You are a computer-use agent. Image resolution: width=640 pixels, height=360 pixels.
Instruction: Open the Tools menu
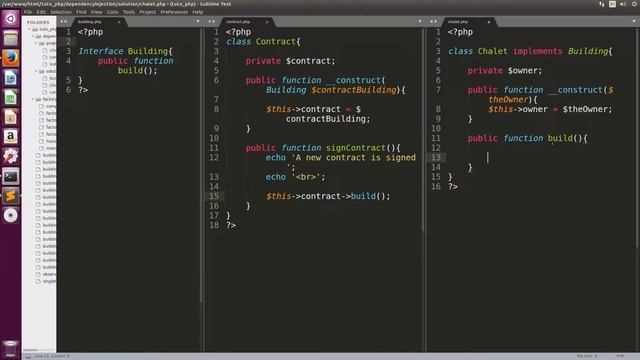129,12
